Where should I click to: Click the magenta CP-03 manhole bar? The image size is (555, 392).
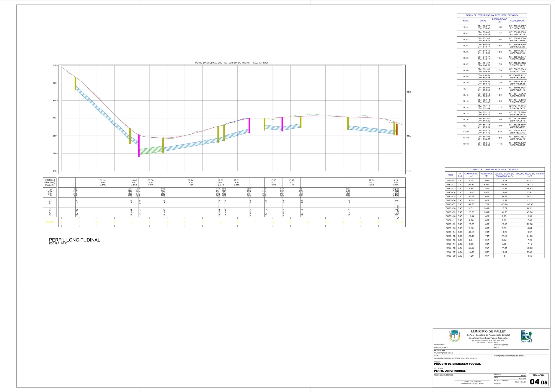coord(282,124)
